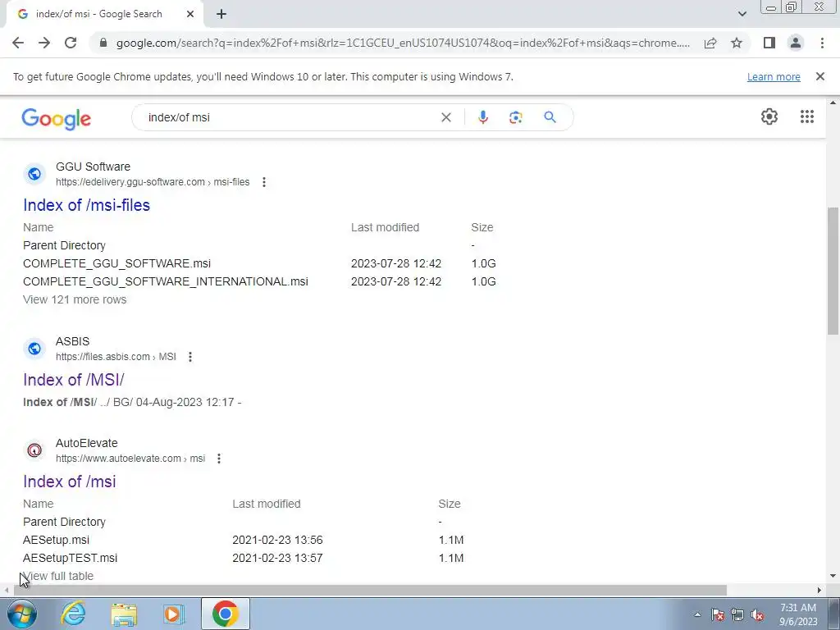
Task: Click the search box containing index/of msi
Action: coord(290,117)
